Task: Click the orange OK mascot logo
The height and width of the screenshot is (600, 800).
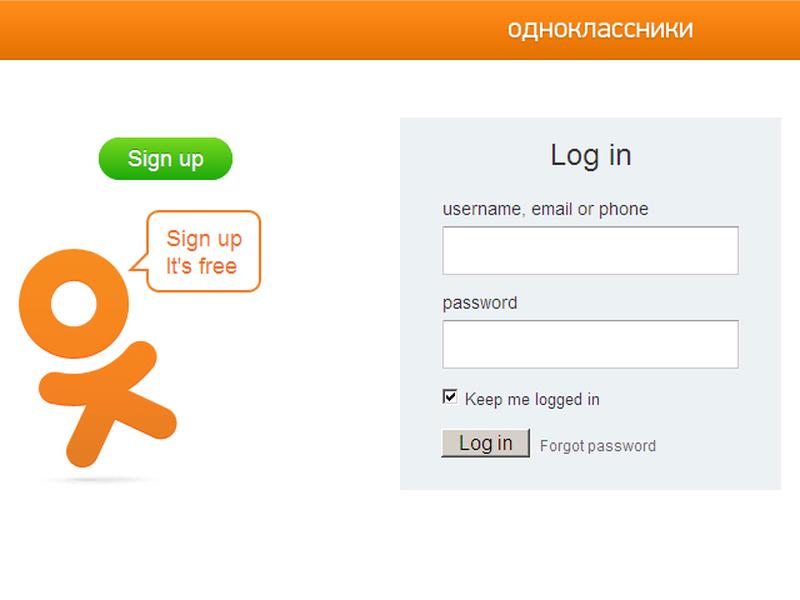Action: click(x=98, y=358)
